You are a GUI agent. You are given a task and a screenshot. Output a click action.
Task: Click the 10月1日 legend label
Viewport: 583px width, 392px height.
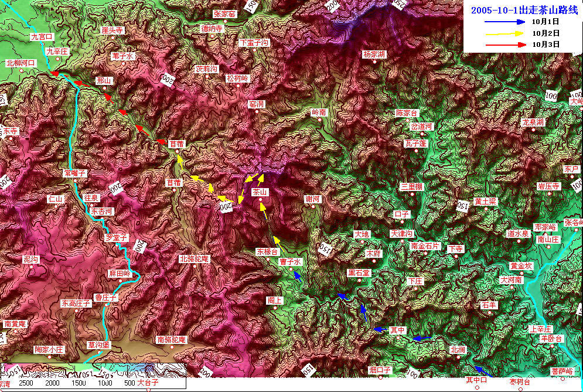(546, 22)
